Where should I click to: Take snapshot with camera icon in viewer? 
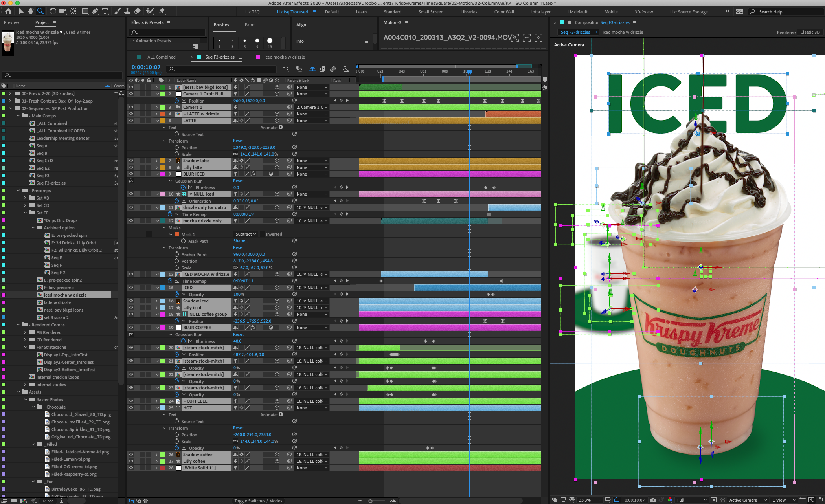[652, 500]
